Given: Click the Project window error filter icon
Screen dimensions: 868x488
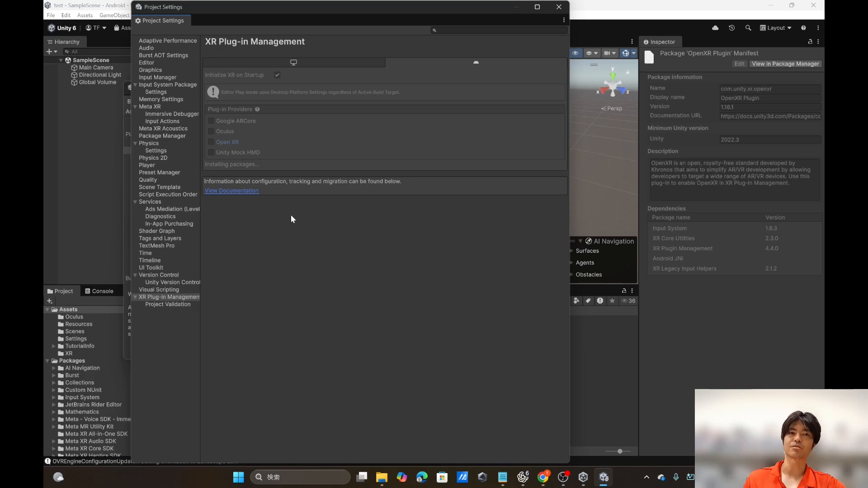Looking at the screenshot, I should (x=600, y=300).
